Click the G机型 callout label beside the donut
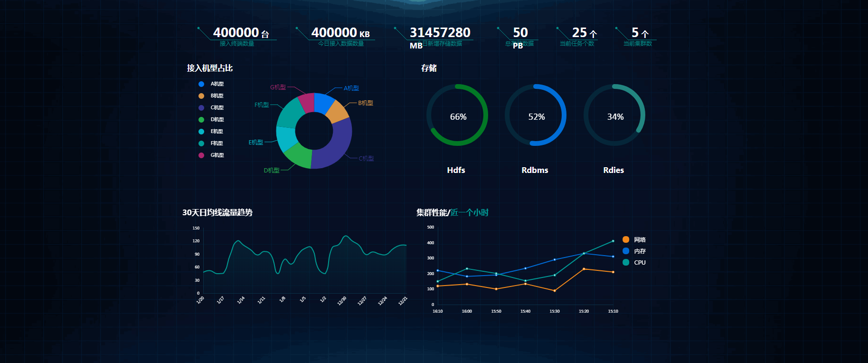This screenshot has width=868, height=363. (278, 87)
